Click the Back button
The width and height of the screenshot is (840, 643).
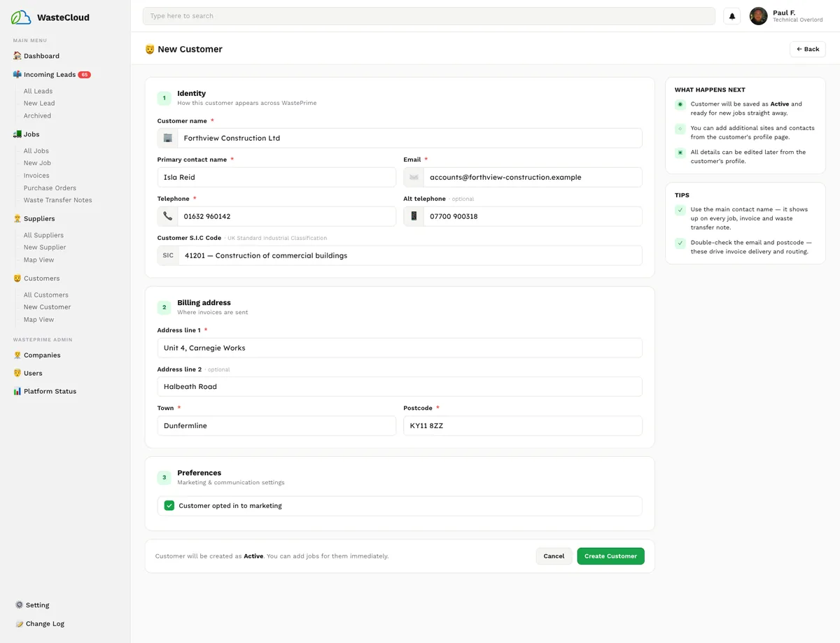(808, 50)
